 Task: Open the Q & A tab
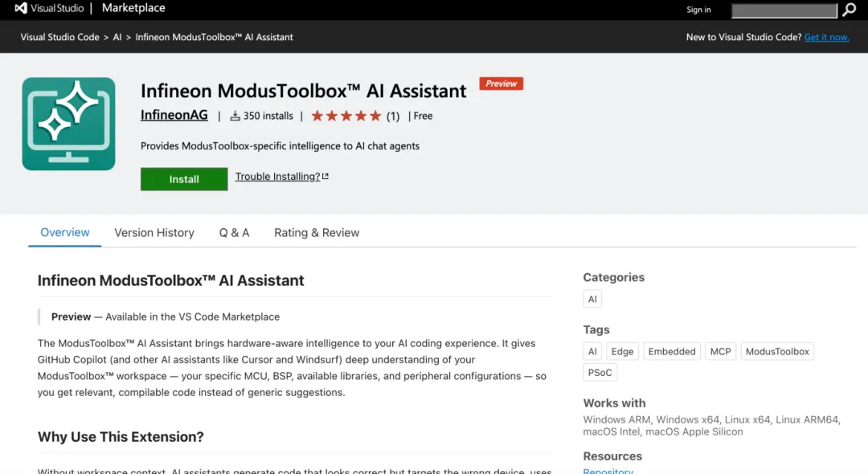(x=234, y=233)
